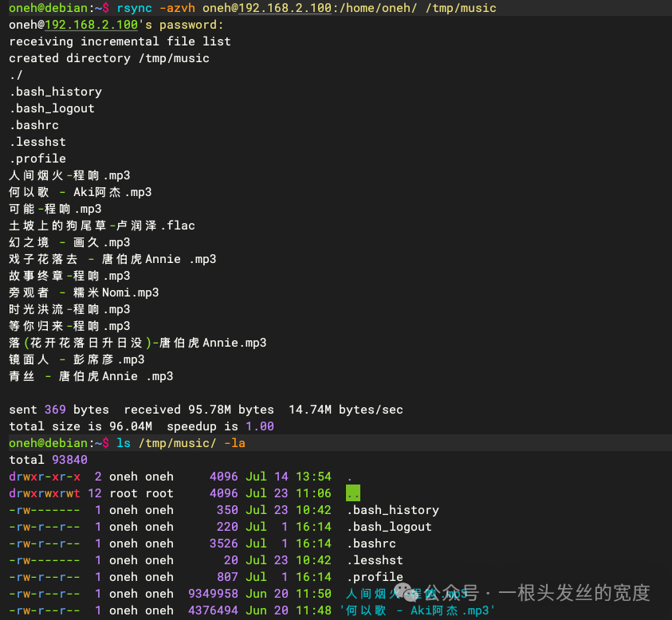Click the 14.74M bytes/sec transfer speed
This screenshot has width=672, height=620.
(x=346, y=410)
